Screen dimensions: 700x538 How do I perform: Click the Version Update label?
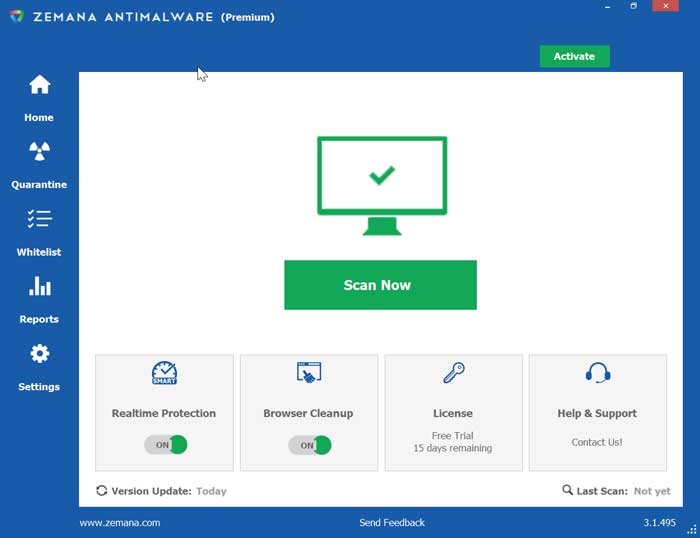click(x=151, y=491)
